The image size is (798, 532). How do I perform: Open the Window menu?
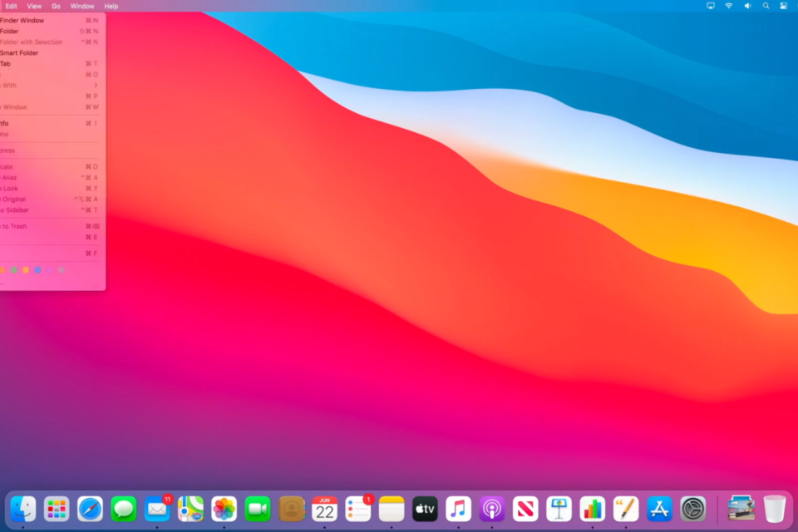click(x=82, y=6)
